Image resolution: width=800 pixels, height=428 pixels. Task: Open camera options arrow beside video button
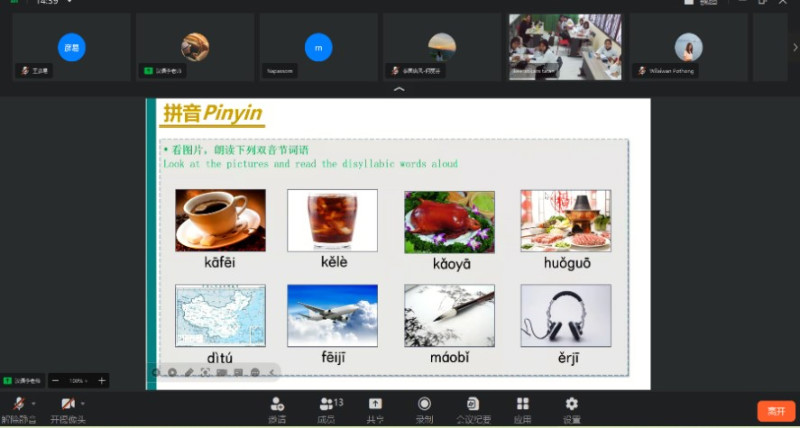(x=83, y=403)
